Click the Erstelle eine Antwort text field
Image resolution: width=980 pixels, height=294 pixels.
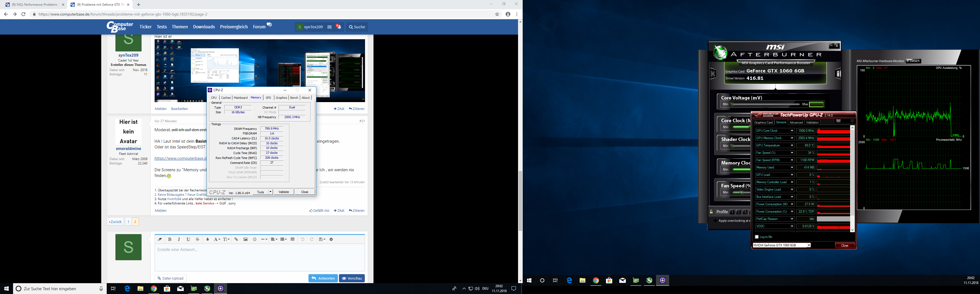pos(259,257)
